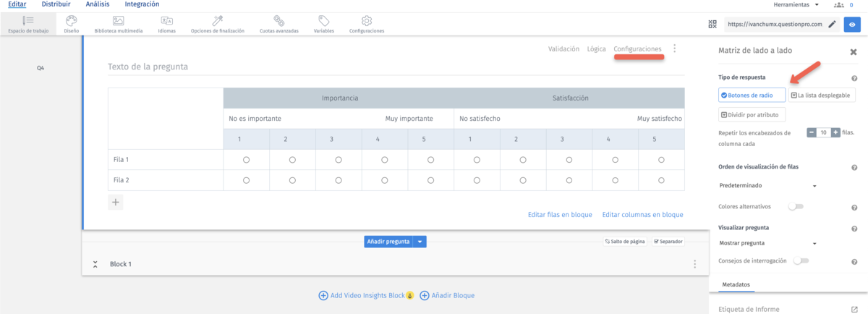Select the Botones de radio button
This screenshot has height=314, width=868.
point(752,95)
